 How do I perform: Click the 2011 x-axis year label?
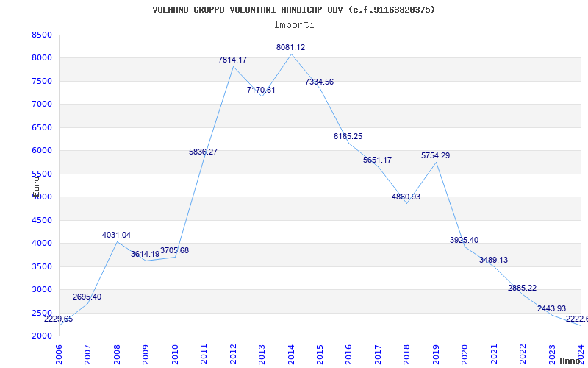point(204,355)
